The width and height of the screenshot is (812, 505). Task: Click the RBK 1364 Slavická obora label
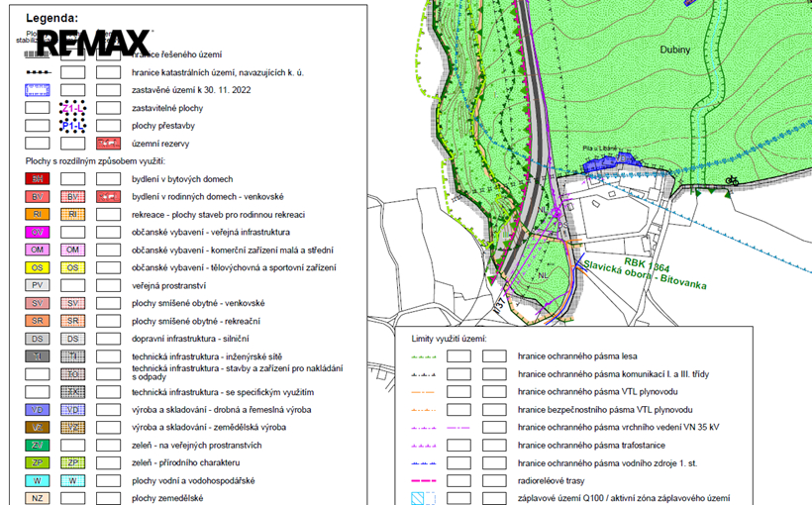pyautogui.click(x=646, y=273)
